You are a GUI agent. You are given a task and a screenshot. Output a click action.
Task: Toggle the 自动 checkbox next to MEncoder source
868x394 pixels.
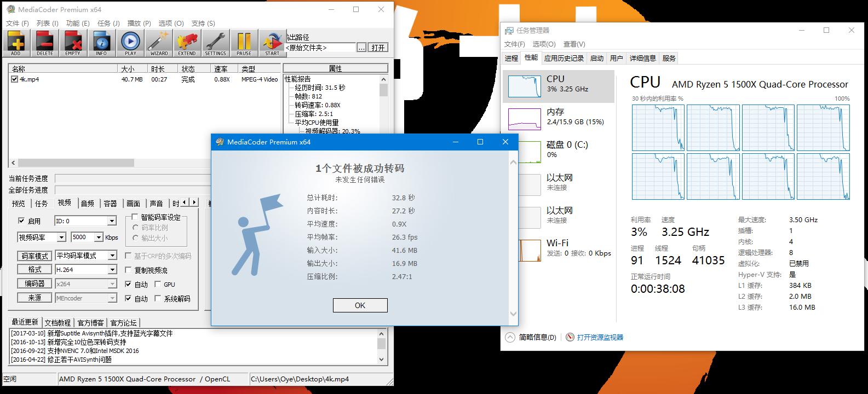[x=128, y=299]
